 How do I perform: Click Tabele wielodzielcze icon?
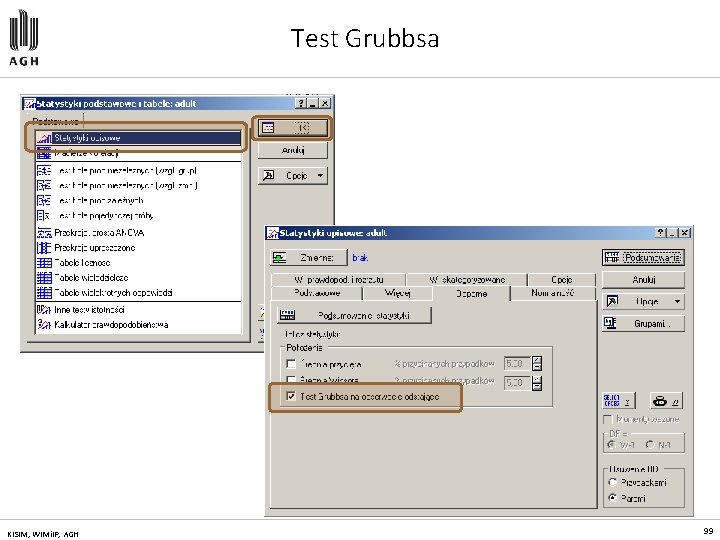tap(44, 278)
